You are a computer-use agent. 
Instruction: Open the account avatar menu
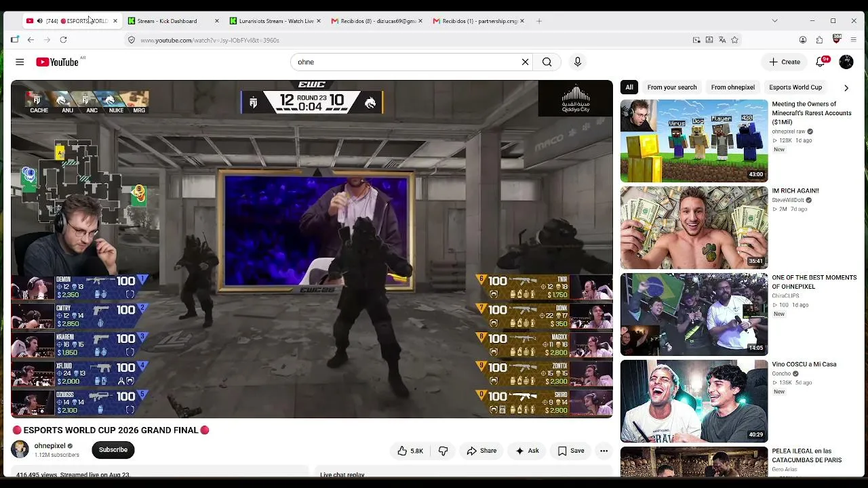pos(846,62)
